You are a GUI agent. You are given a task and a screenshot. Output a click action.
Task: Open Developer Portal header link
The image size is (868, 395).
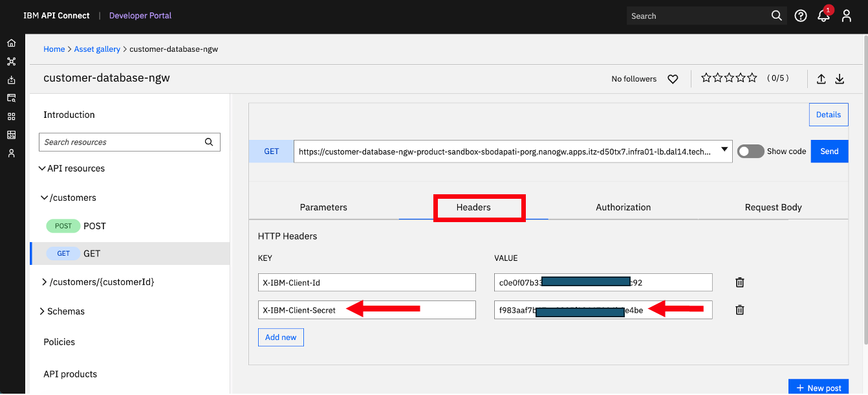click(x=140, y=16)
